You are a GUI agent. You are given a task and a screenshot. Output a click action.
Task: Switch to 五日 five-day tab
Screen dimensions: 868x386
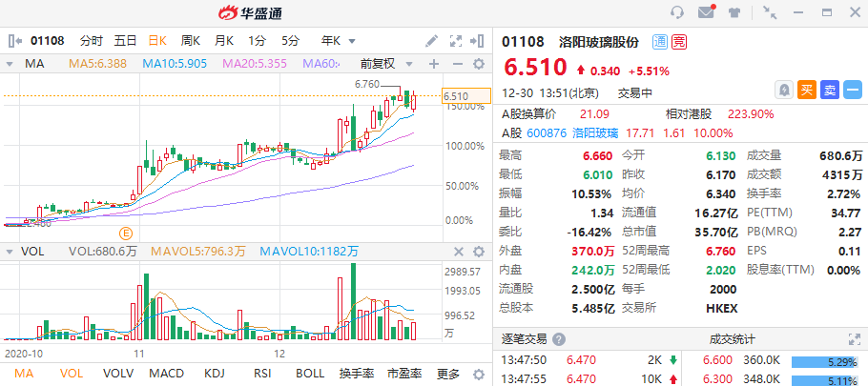tap(125, 40)
